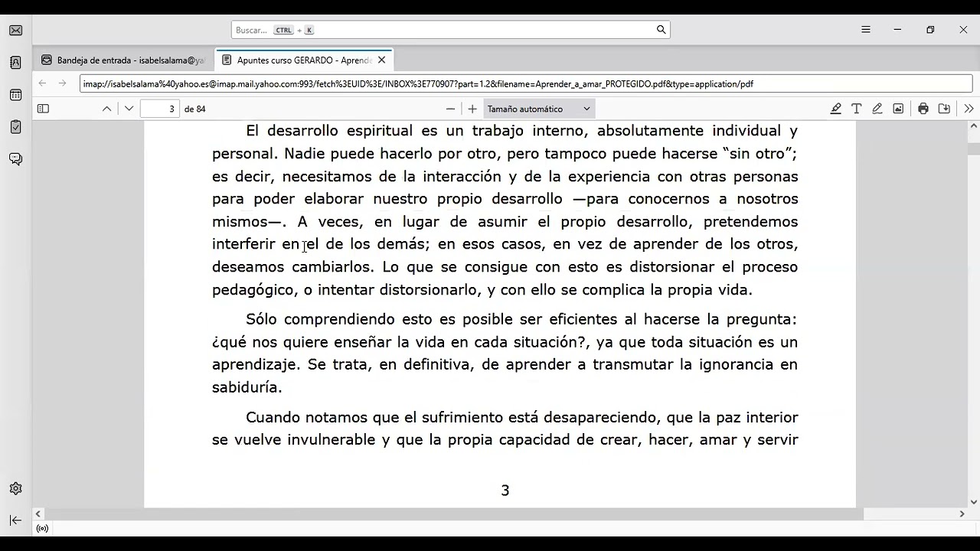Click the page number 3 at page bottom
This screenshot has width=980, height=551.
pos(505,491)
